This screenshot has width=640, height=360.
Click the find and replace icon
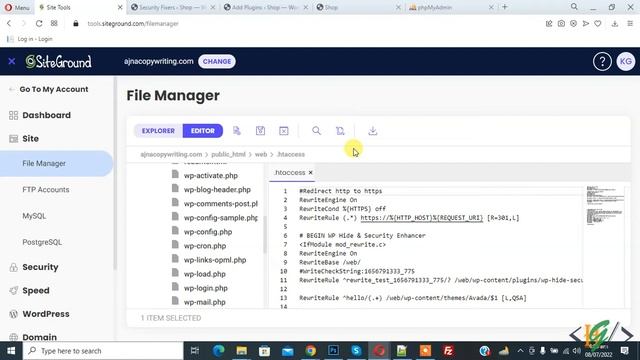coord(340,131)
